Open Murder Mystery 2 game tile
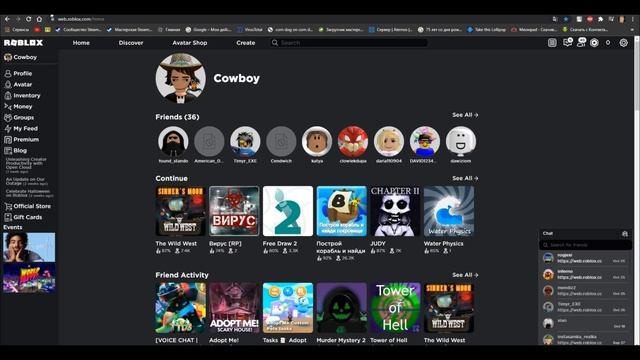The image size is (640, 360). click(342, 308)
